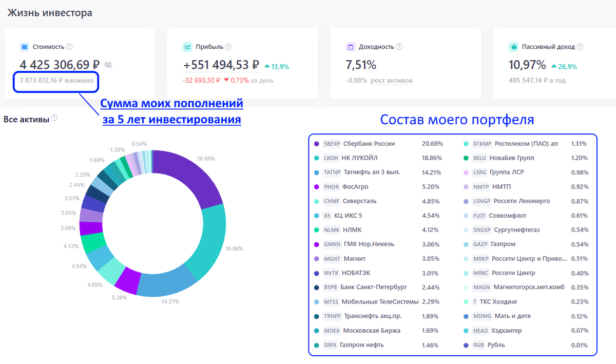Open help tooltip next to Пассивный доход
The image size is (616, 364).
coord(580,47)
